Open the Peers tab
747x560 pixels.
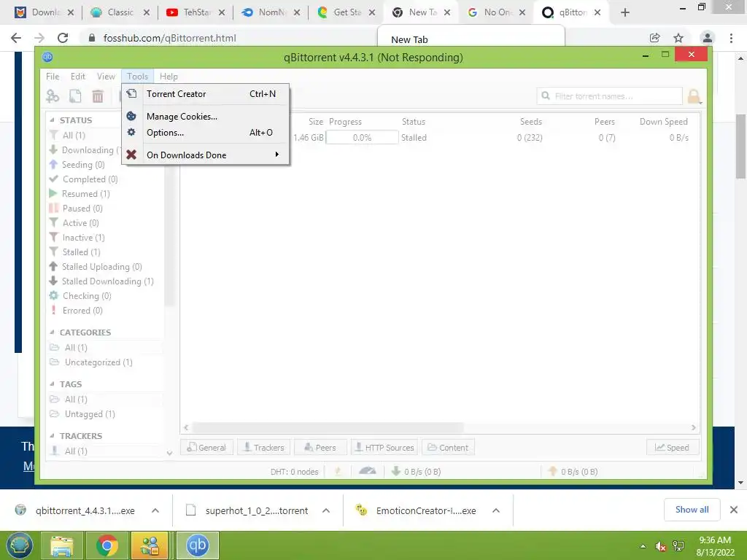click(x=320, y=448)
